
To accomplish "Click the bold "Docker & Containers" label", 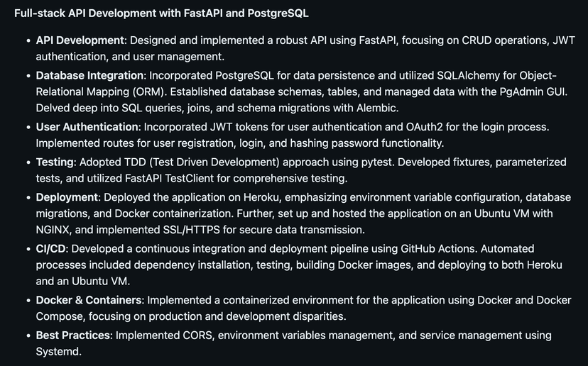I will click(89, 300).
